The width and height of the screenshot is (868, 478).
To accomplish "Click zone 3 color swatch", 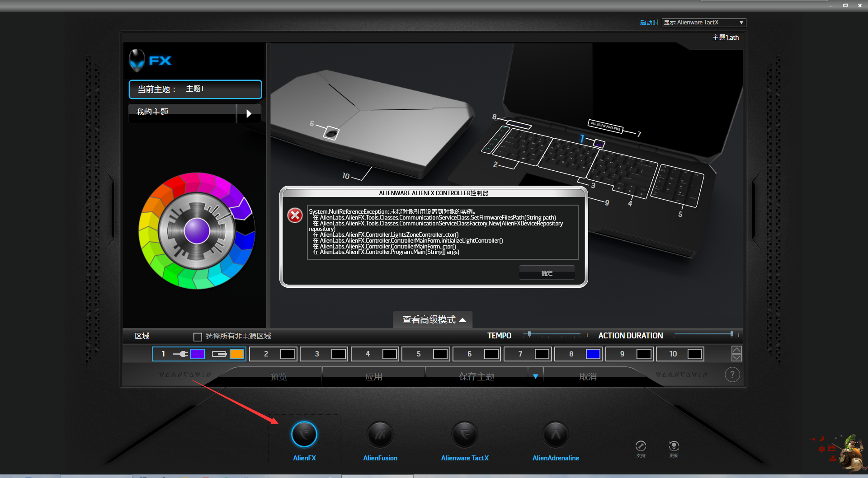I will [x=339, y=354].
